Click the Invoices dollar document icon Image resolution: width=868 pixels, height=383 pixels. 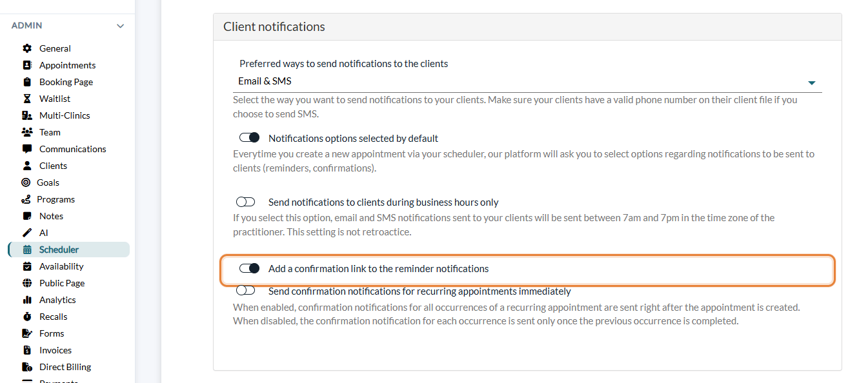[x=27, y=350]
